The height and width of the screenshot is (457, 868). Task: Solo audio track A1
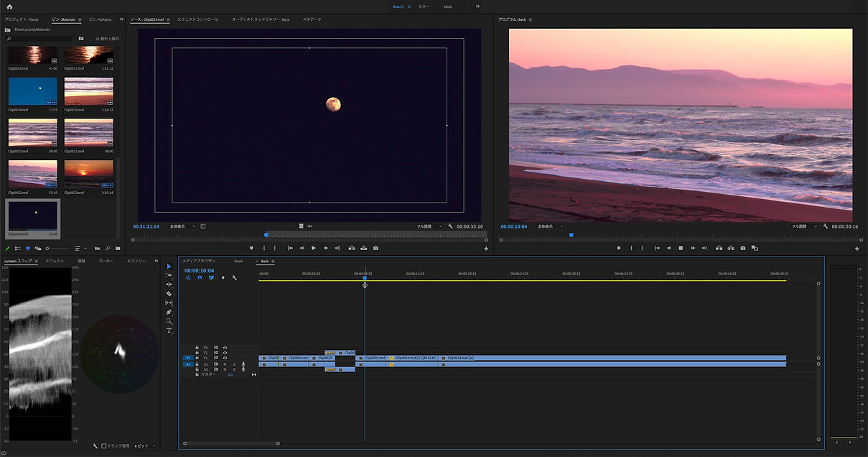pos(234,364)
